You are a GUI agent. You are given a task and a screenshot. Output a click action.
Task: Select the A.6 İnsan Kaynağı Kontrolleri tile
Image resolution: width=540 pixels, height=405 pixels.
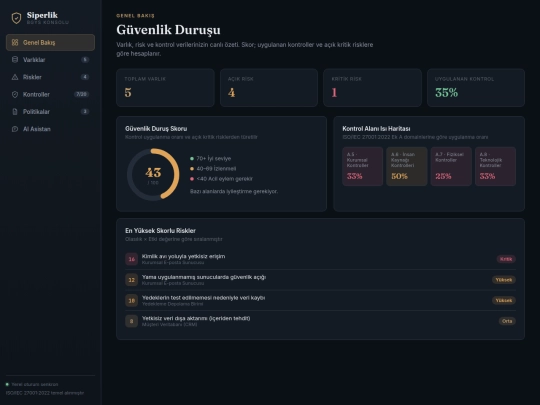[x=407, y=166]
